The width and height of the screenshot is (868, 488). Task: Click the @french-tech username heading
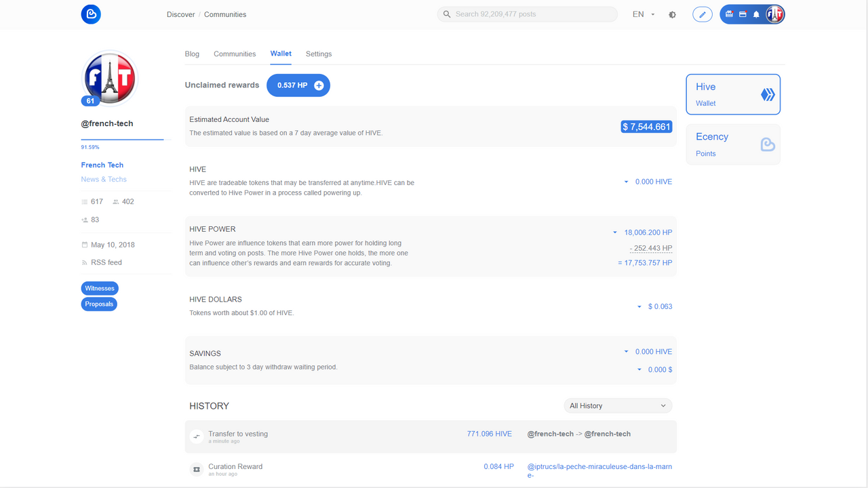pyautogui.click(x=107, y=123)
